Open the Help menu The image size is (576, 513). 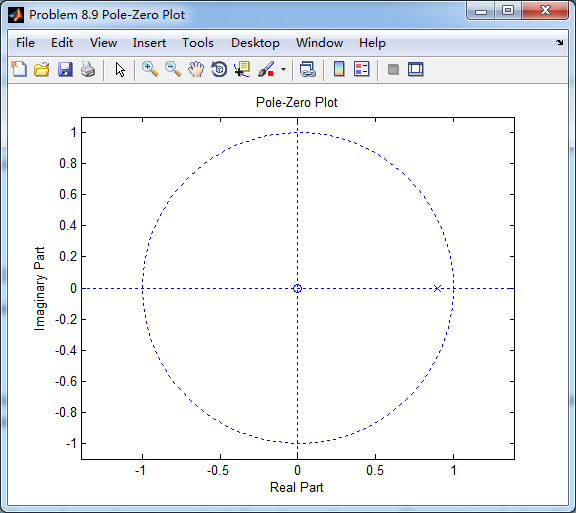coord(372,43)
